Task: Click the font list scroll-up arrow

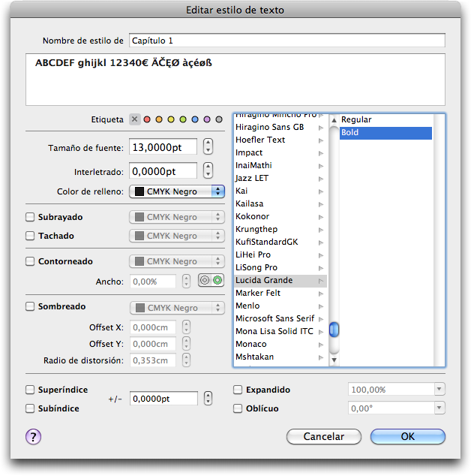Action: click(334, 120)
